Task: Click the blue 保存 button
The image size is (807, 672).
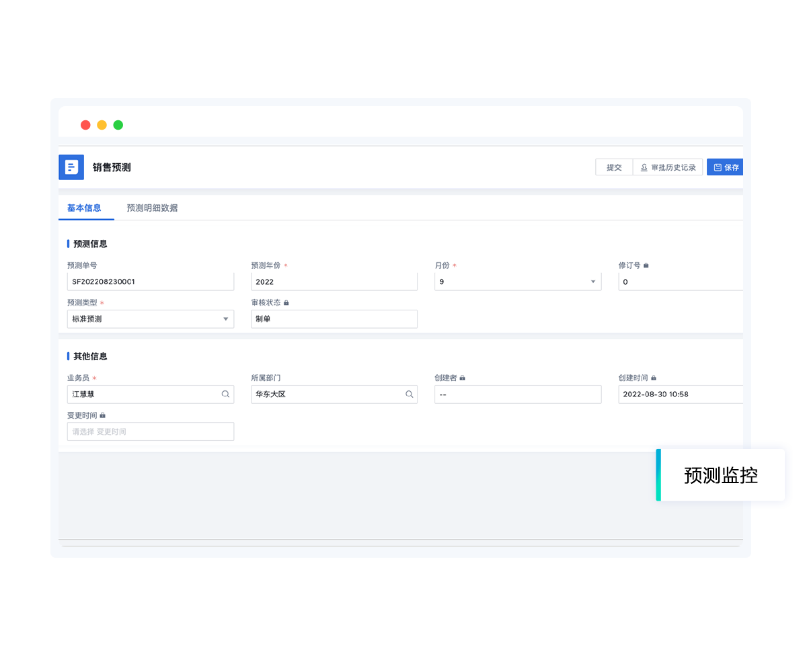Action: coord(726,167)
